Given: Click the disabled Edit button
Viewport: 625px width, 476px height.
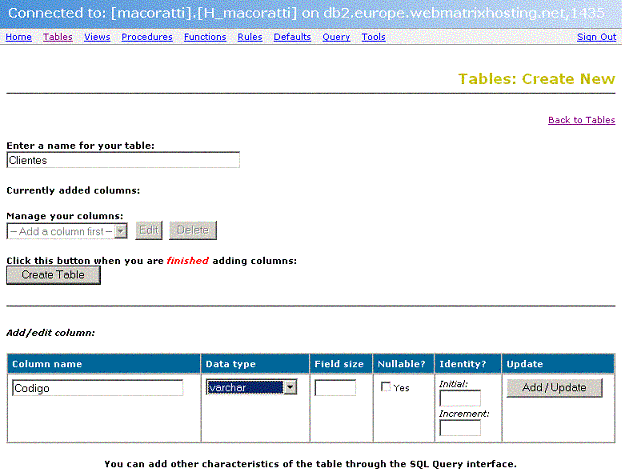Looking at the screenshot, I should (149, 230).
